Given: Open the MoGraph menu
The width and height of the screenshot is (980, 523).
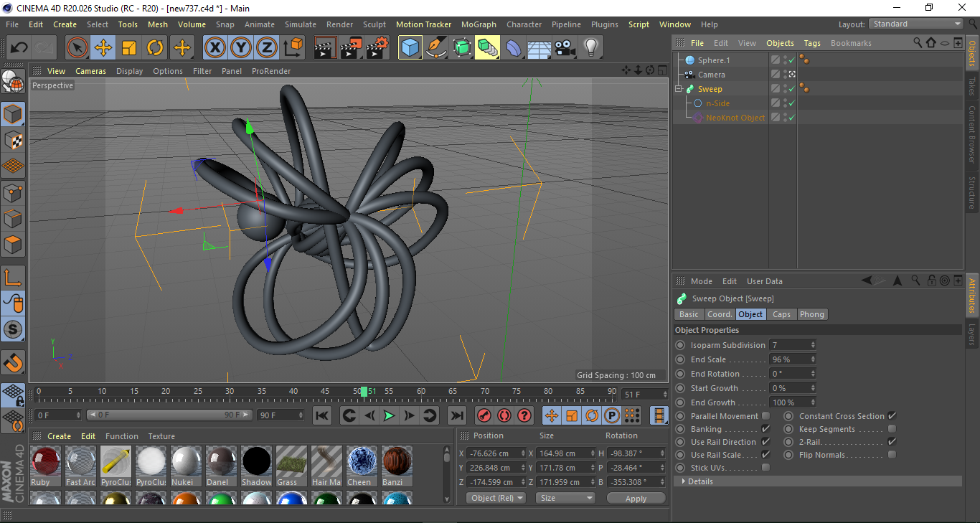Looking at the screenshot, I should [479, 24].
